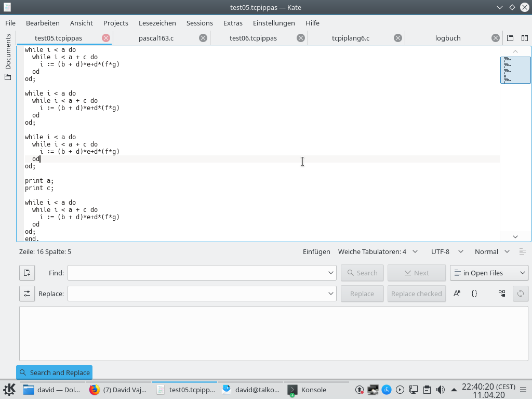Click the minimap scrollbar in the editor

click(x=515, y=70)
